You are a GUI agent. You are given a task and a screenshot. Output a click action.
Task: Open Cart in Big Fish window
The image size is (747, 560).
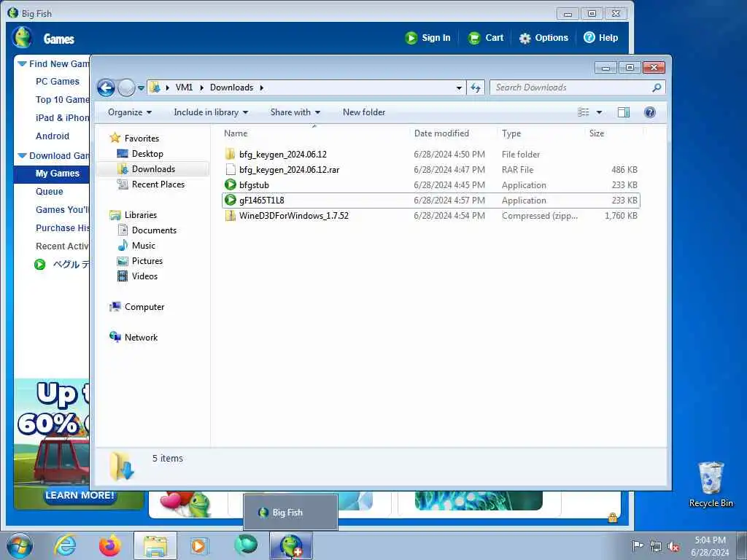coord(485,38)
